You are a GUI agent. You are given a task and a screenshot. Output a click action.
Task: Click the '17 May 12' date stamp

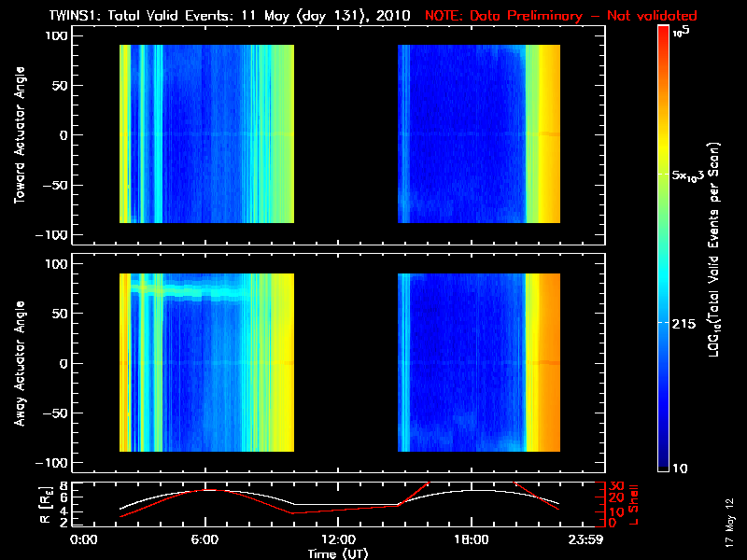point(729,523)
